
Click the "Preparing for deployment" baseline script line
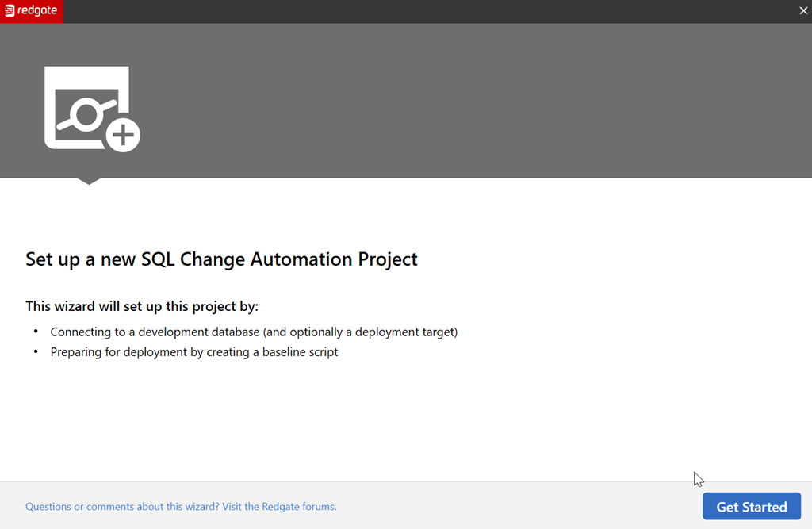(x=194, y=352)
